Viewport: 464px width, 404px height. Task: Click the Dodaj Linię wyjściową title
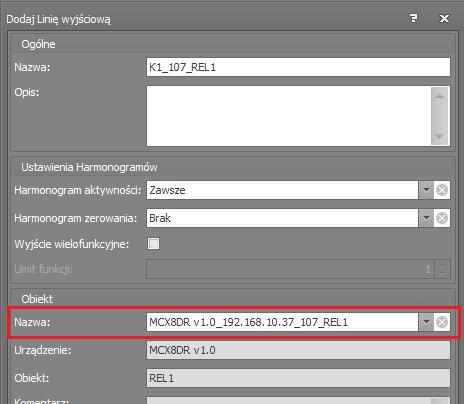click(58, 19)
